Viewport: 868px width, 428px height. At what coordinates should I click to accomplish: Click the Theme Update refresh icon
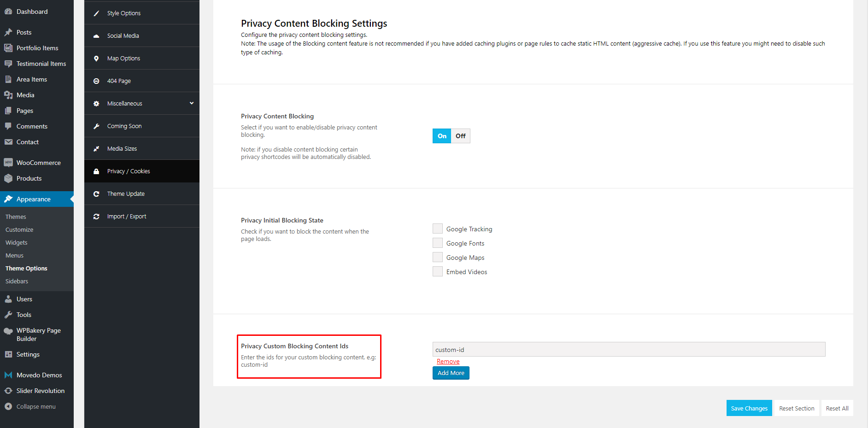[x=96, y=194]
